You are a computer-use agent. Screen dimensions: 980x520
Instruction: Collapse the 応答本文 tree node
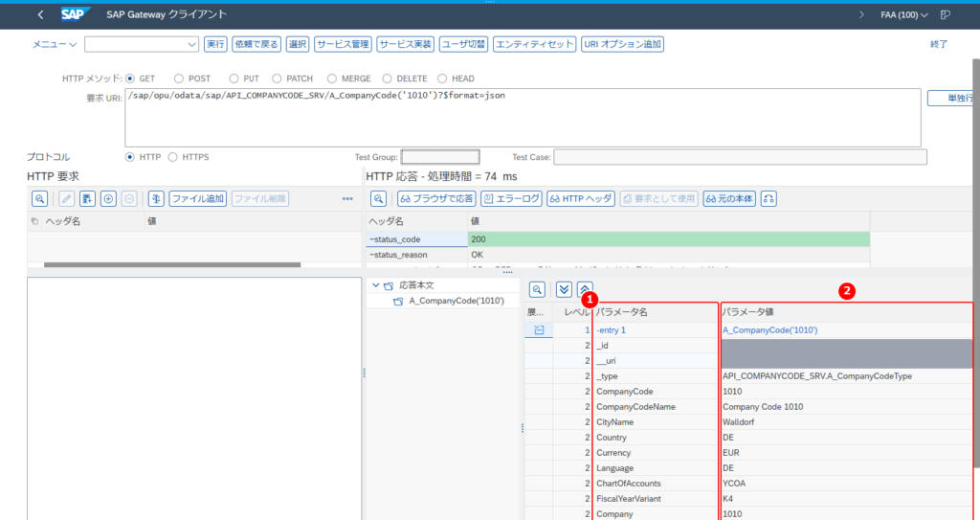click(375, 285)
